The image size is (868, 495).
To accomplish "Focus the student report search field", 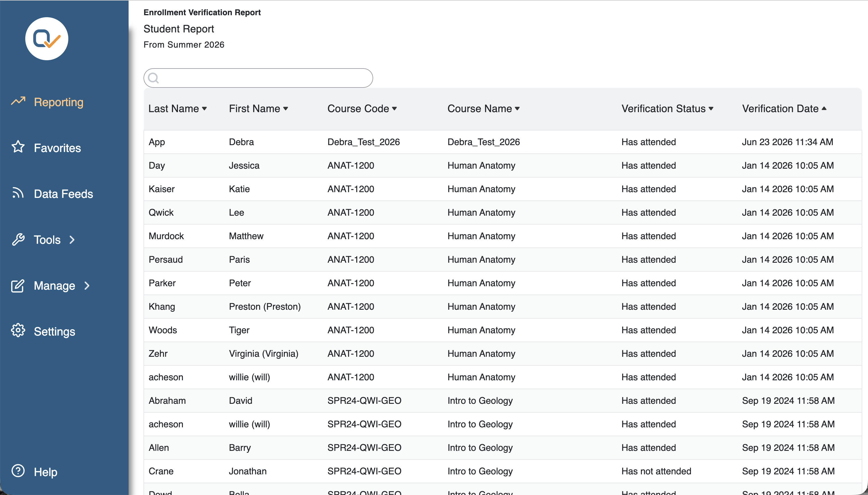I will coord(258,78).
